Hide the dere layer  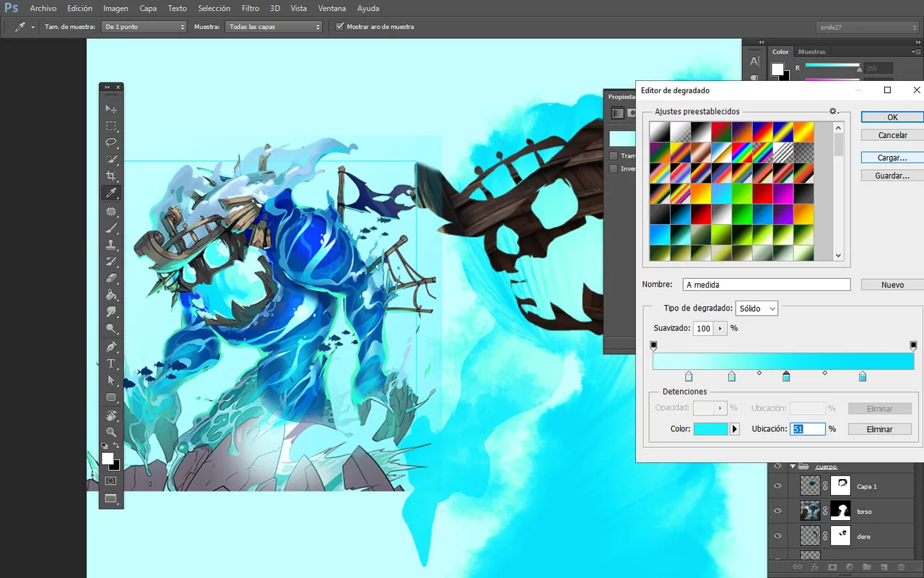point(777,536)
